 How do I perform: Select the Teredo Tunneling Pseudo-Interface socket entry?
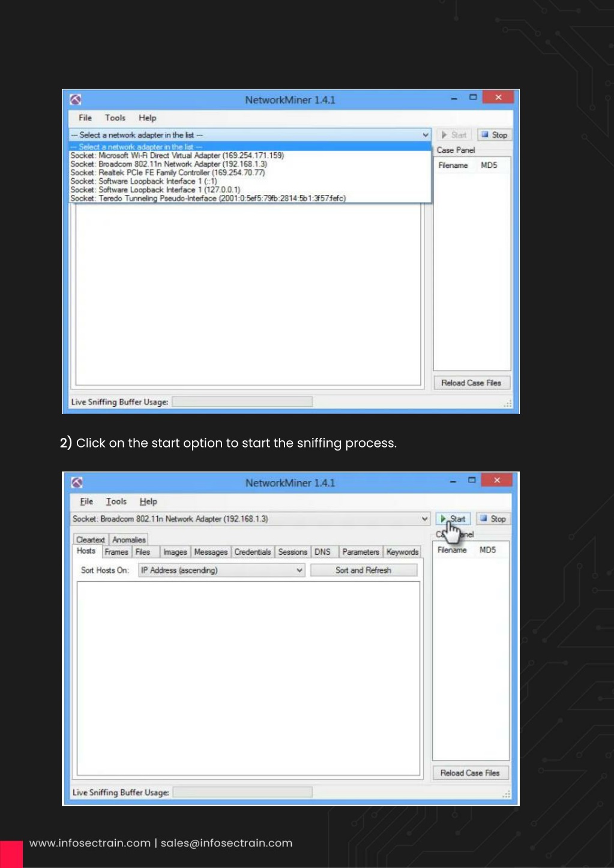click(x=250, y=198)
